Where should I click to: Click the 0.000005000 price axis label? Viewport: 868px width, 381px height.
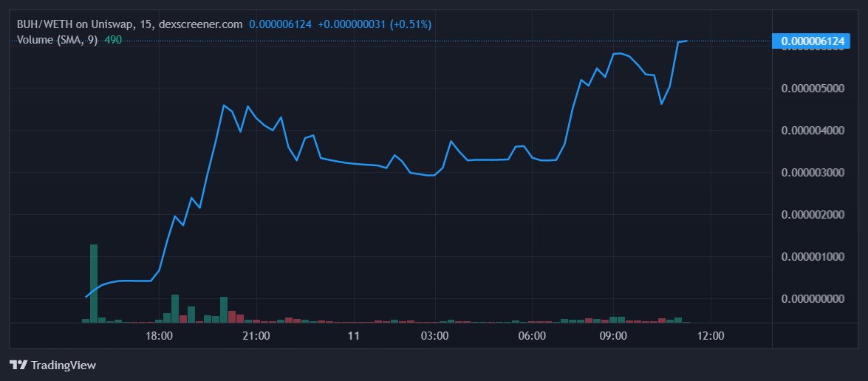click(813, 89)
